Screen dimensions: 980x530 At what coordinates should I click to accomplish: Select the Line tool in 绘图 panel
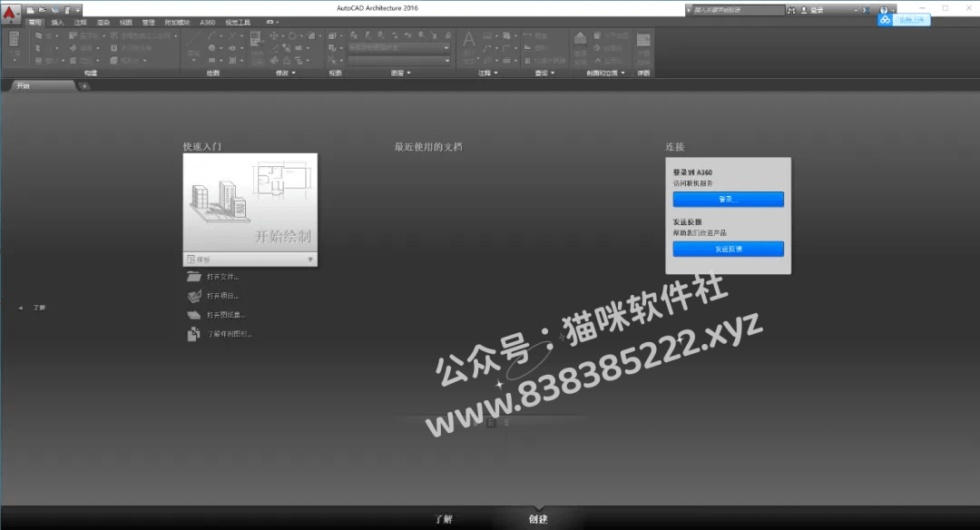tap(194, 40)
